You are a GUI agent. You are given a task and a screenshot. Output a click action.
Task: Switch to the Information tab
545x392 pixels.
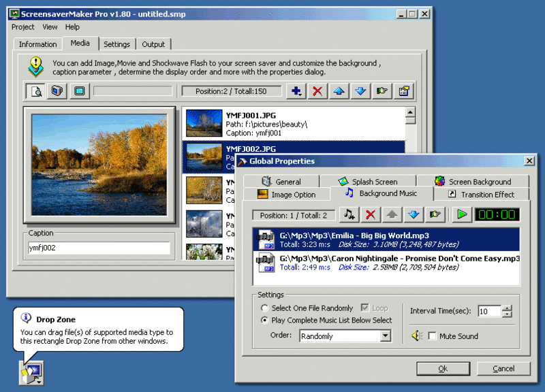click(x=38, y=44)
